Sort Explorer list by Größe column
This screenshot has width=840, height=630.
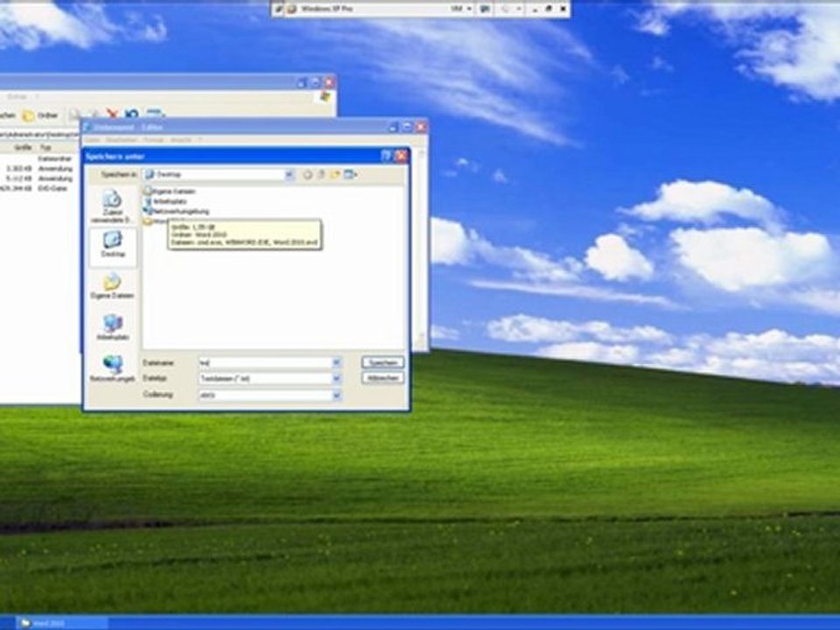pyautogui.click(x=23, y=147)
